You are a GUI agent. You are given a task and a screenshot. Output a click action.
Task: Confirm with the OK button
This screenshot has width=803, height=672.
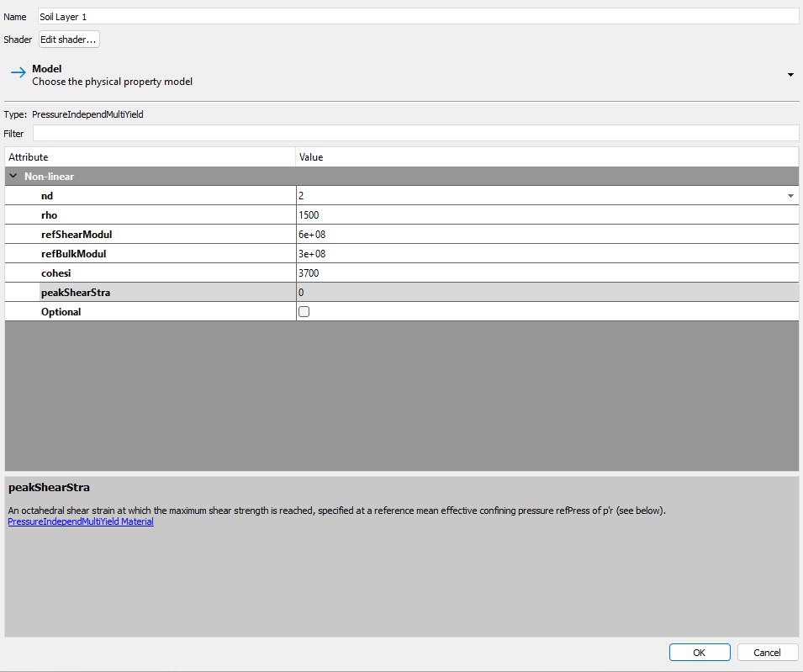(699, 652)
